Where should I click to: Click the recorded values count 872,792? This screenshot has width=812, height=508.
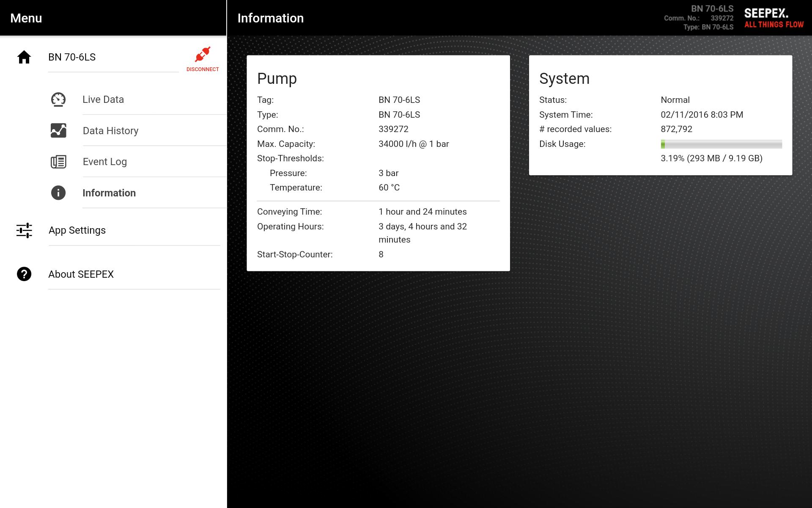[x=676, y=129]
